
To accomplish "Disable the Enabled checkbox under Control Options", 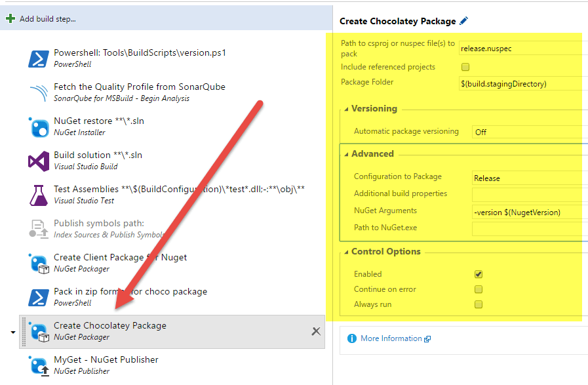I will coord(479,274).
